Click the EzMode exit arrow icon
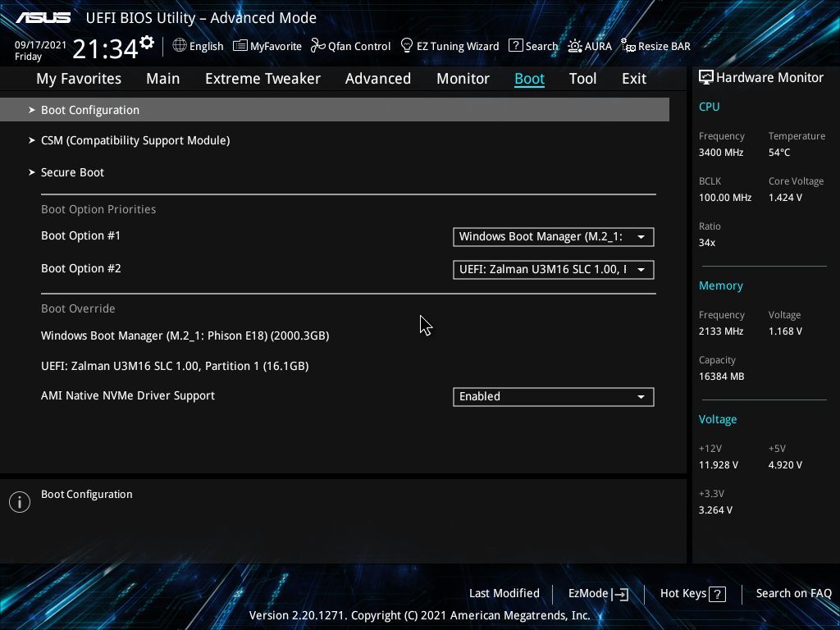Screen dimensions: 840x630 pos(620,594)
